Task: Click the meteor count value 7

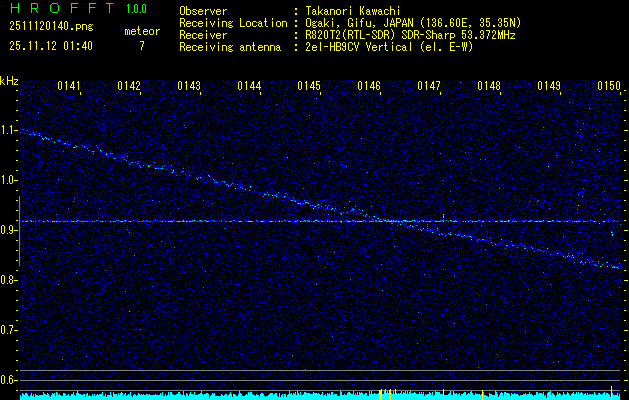Action: click(x=141, y=45)
